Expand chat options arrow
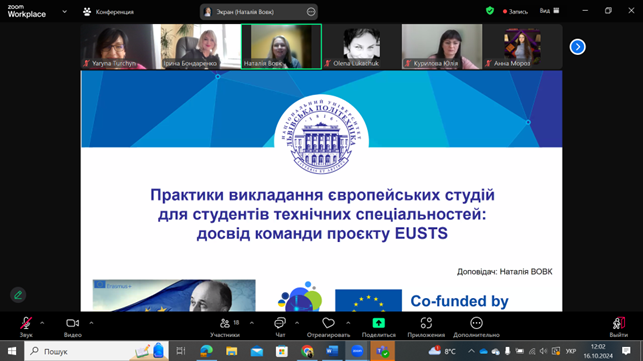The image size is (643, 361). 297,323
